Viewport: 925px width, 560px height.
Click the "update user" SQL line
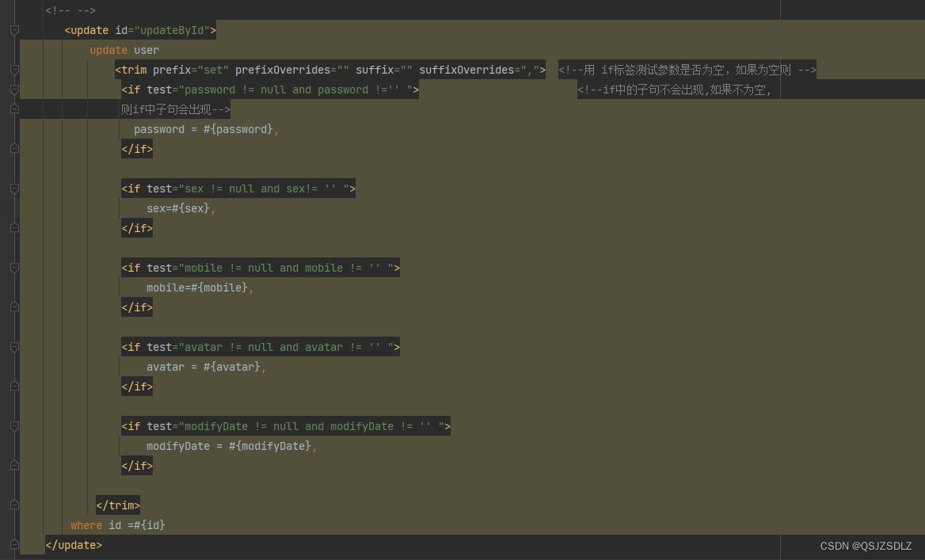point(124,50)
